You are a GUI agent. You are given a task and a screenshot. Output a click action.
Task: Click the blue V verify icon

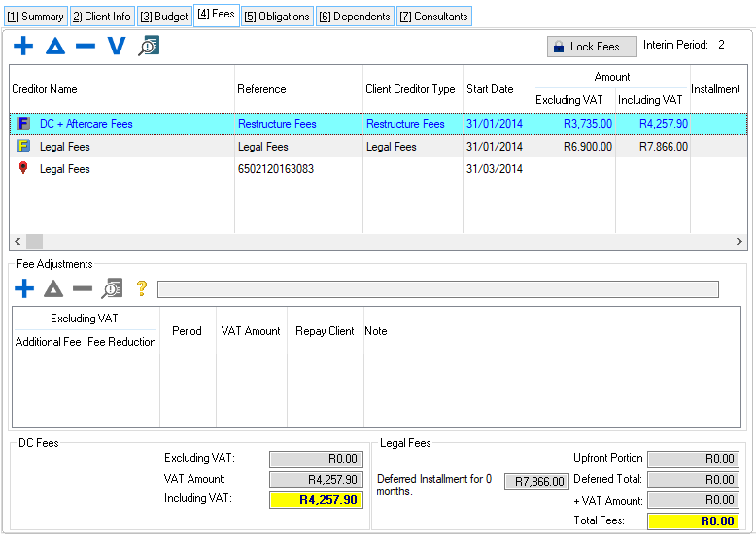pyautogui.click(x=117, y=46)
